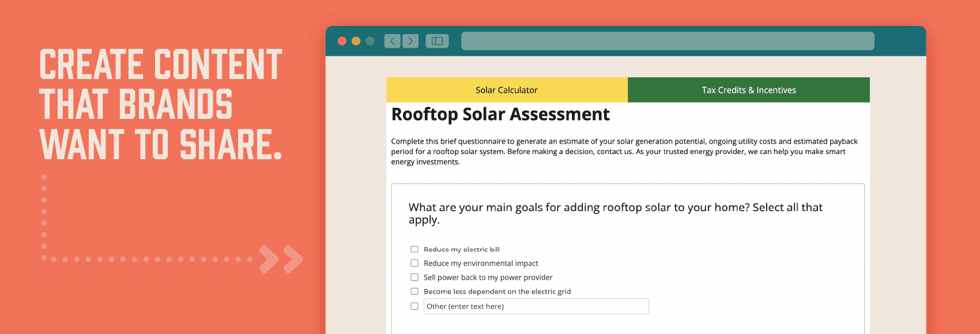The image size is (980, 334).
Task: Click the double chevron arrow graphic
Action: [281, 259]
